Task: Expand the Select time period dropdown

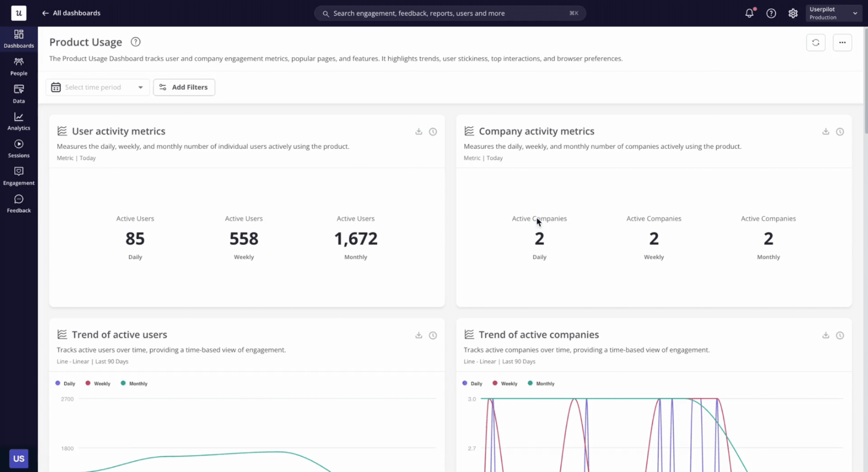Action: 98,87
